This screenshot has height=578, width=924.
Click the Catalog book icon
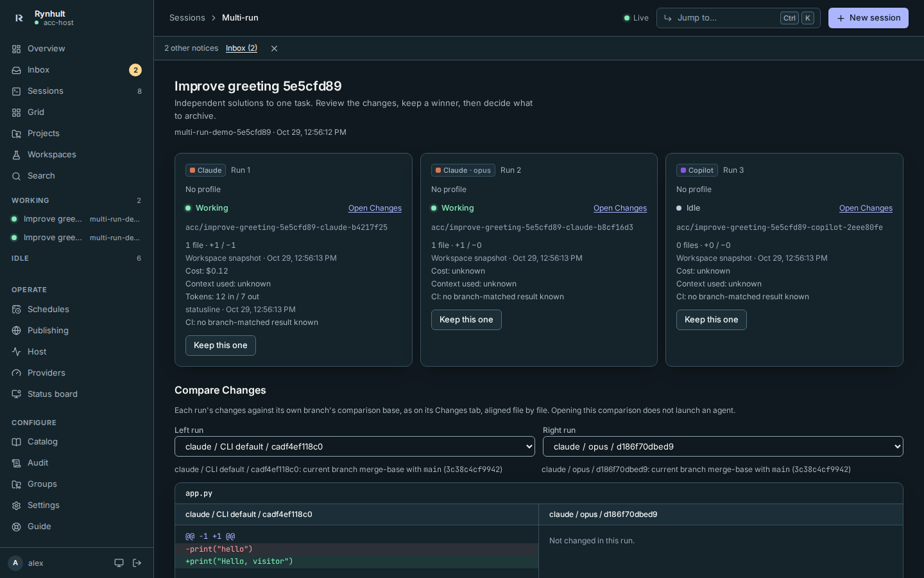[x=16, y=442]
